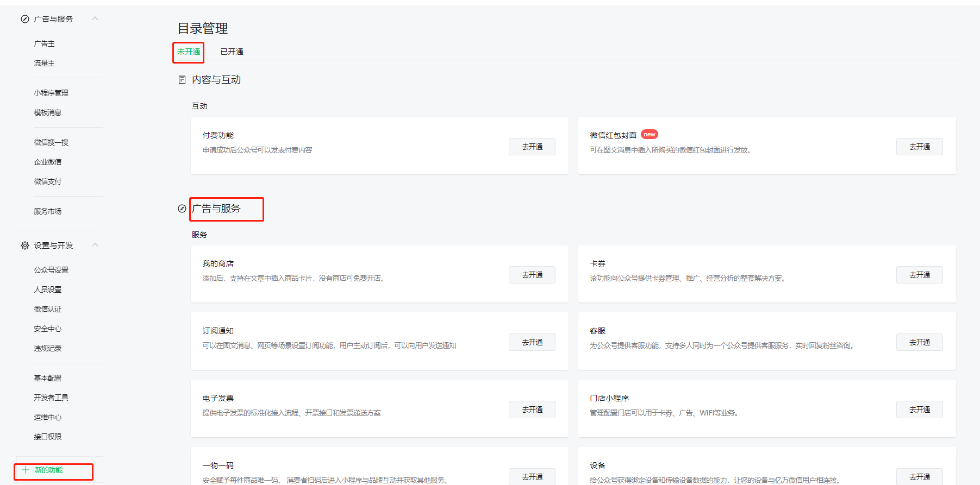Click 去开通 for 付费功能
Viewport: 980px width, 485px height.
[532, 147]
